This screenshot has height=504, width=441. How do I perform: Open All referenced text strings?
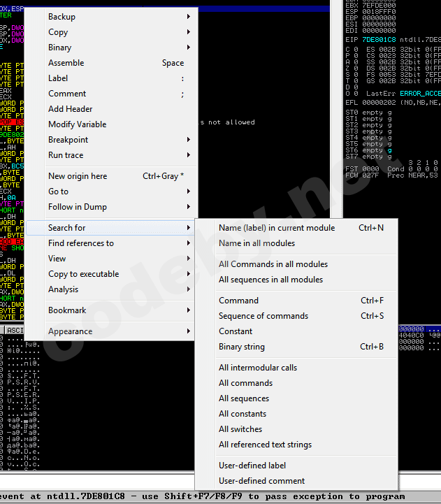coord(265,445)
